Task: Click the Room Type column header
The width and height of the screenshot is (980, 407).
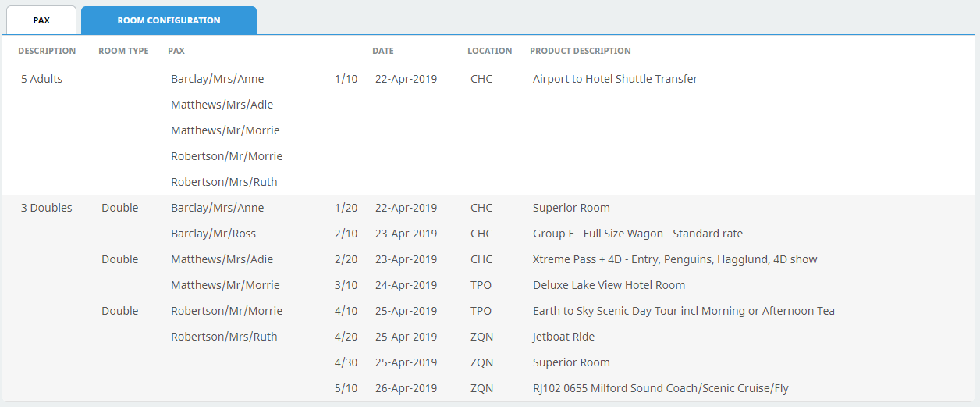Action: 123,51
